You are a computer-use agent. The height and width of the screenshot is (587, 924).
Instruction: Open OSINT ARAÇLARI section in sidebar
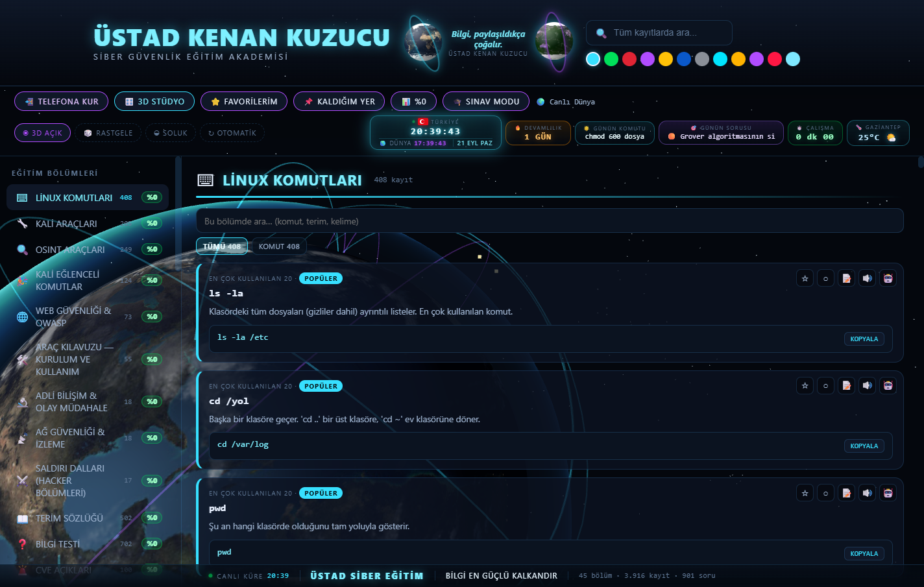point(88,250)
